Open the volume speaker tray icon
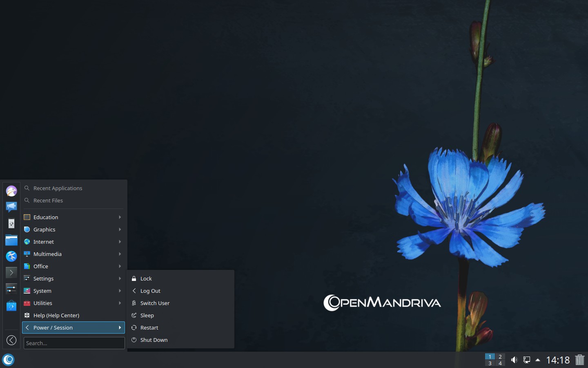The height and width of the screenshot is (368, 588). (514, 360)
